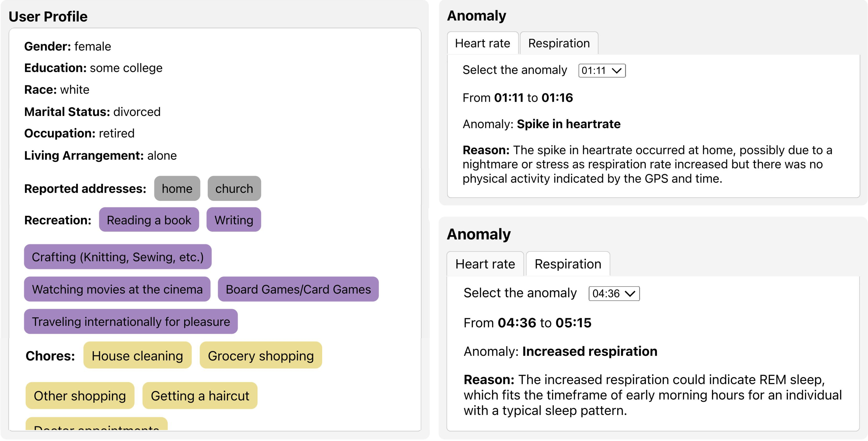Select the Board Games/Card Games tag
Viewport: 868px width, 441px height.
tap(298, 289)
